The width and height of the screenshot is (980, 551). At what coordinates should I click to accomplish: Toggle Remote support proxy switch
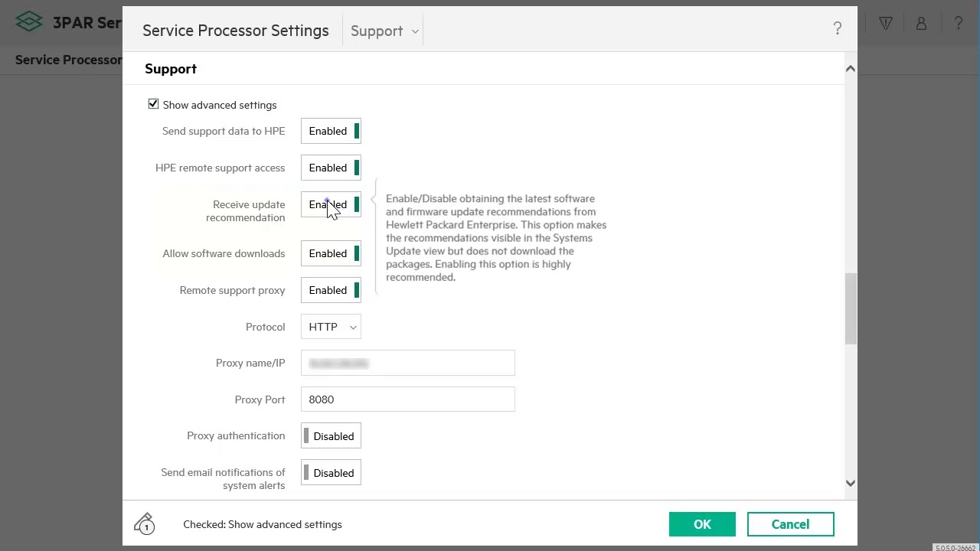coord(331,290)
